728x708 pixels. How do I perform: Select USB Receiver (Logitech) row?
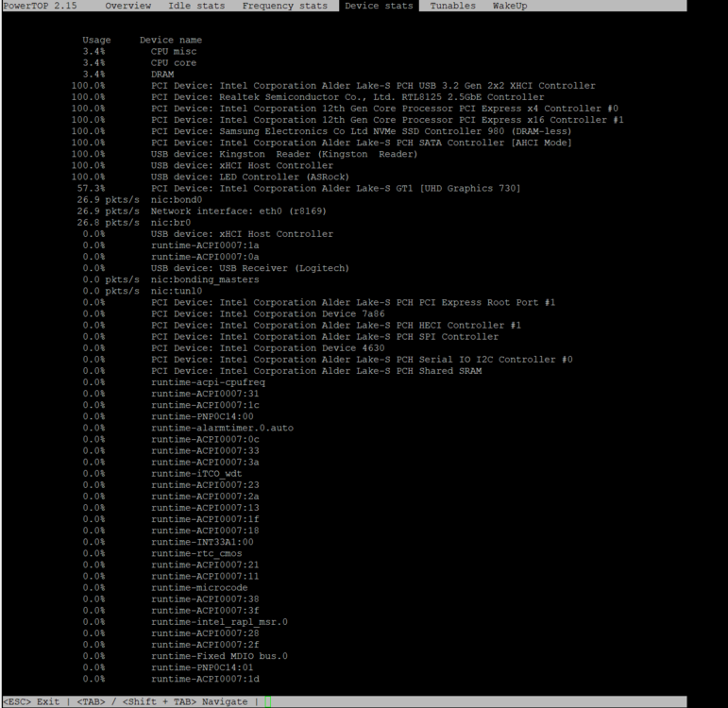(x=215, y=268)
